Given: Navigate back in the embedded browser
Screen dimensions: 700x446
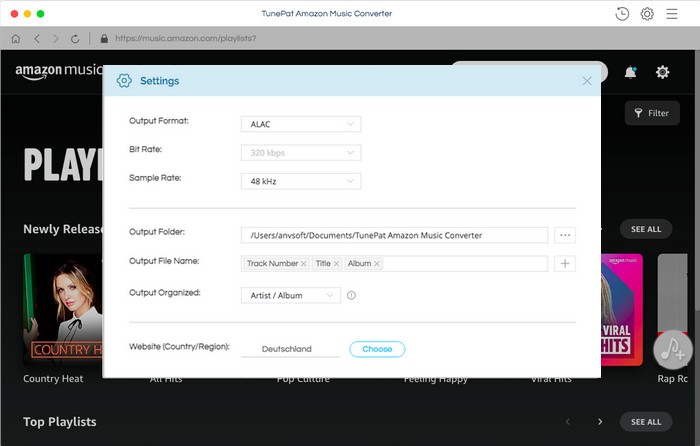Looking at the screenshot, I should (x=37, y=39).
